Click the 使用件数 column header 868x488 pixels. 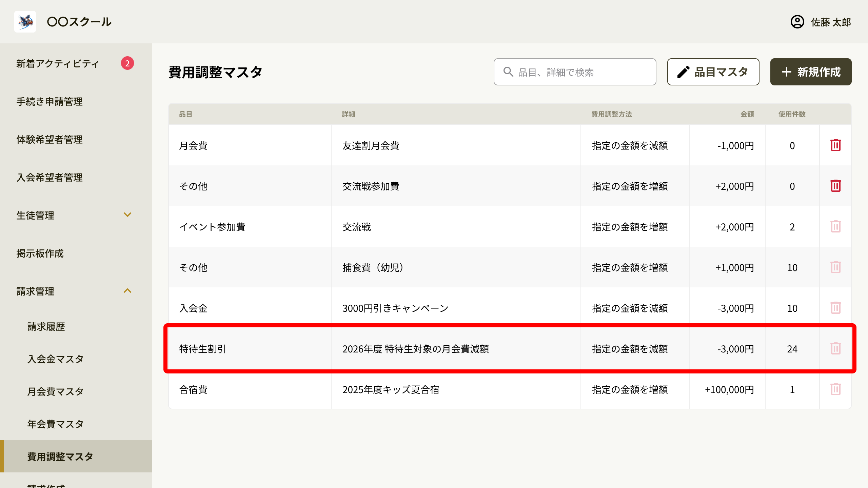click(792, 114)
